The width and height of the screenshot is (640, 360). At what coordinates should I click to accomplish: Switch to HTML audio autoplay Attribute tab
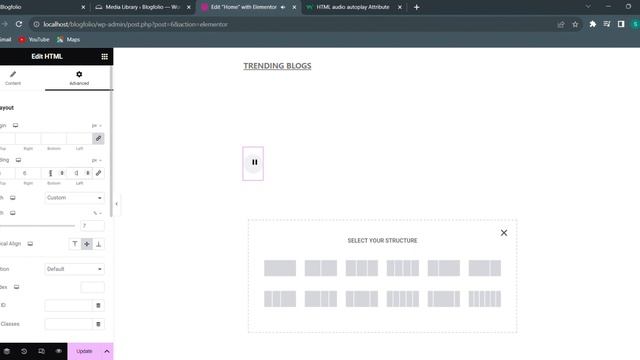click(353, 7)
